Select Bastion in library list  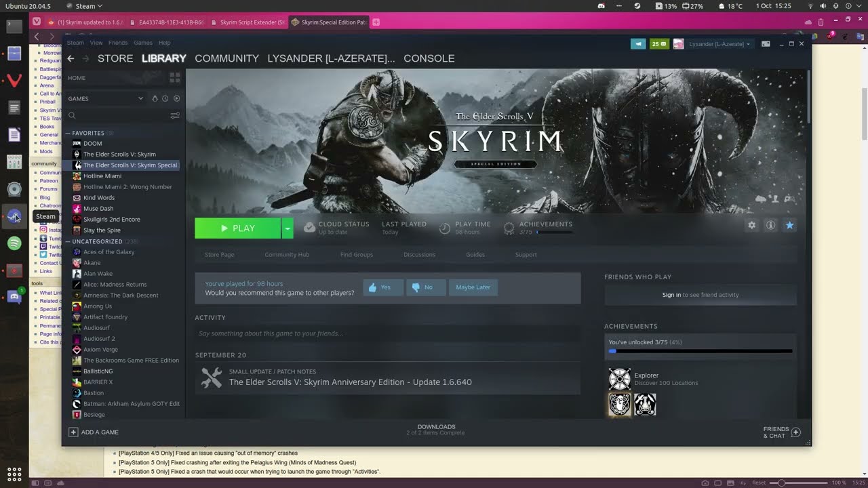click(x=94, y=393)
